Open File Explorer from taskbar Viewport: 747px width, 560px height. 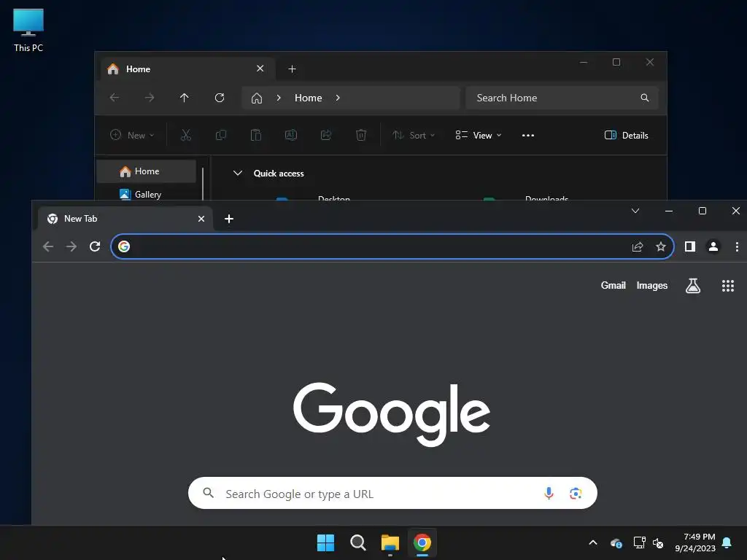pos(390,542)
